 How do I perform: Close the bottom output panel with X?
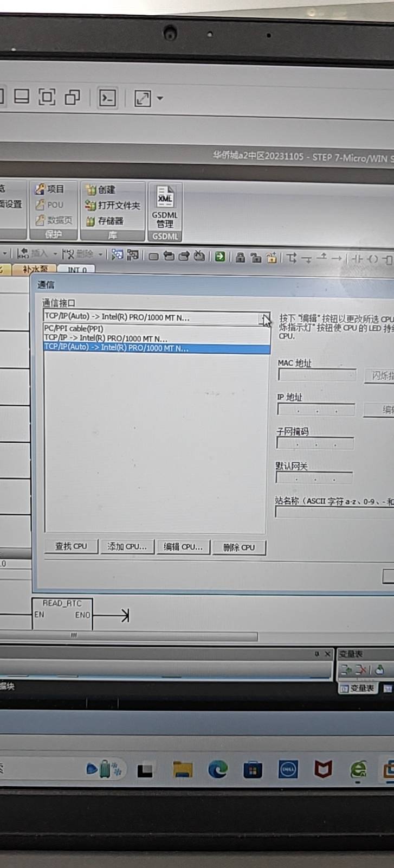(x=327, y=654)
